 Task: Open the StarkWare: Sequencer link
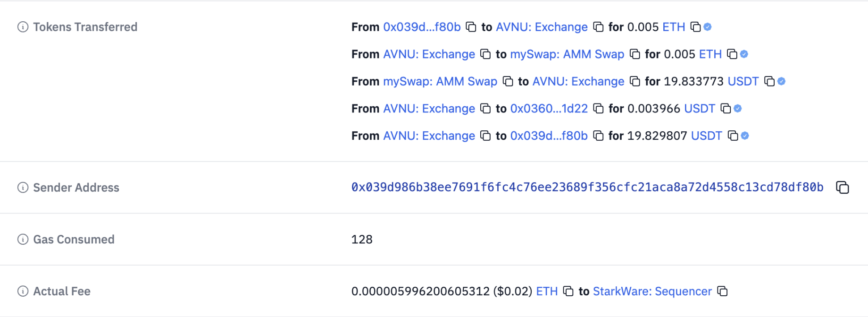click(652, 291)
